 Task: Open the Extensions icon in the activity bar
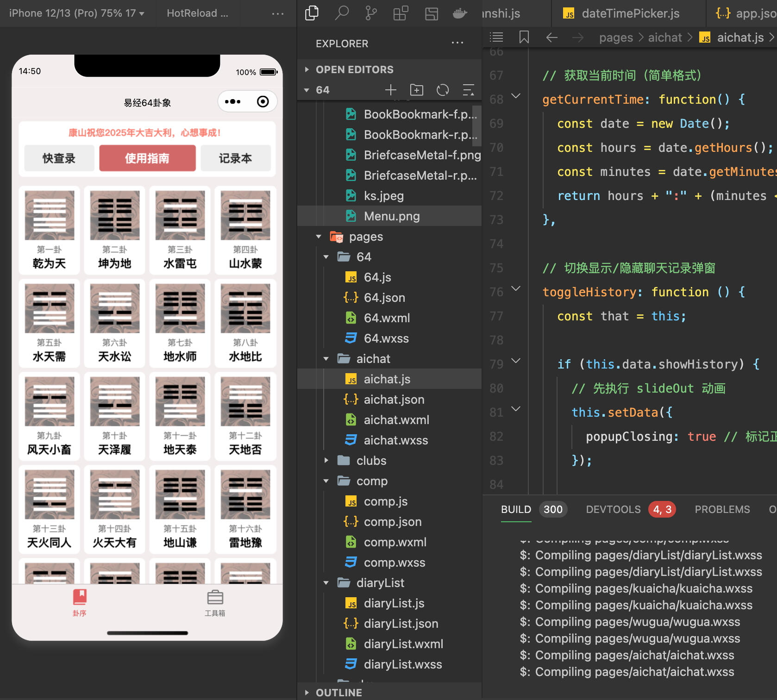pyautogui.click(x=401, y=13)
